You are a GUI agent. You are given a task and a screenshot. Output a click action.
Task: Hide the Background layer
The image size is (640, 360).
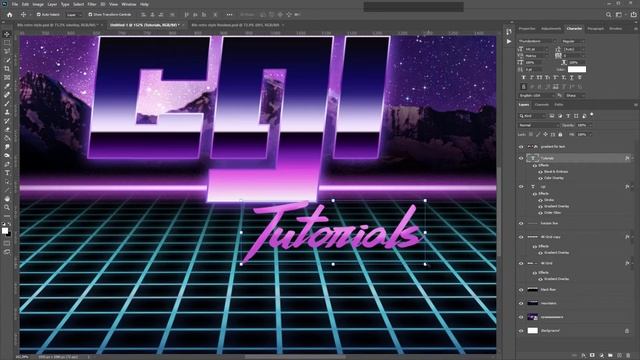[x=521, y=331]
